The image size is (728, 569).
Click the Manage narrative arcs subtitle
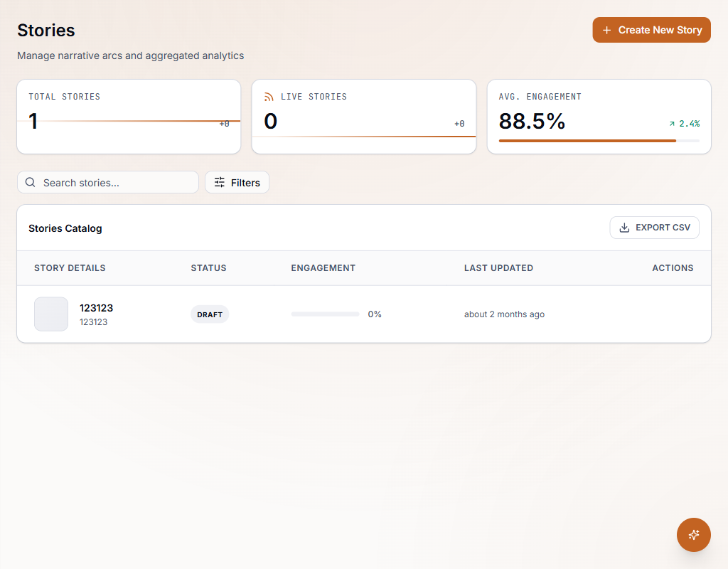tap(131, 55)
